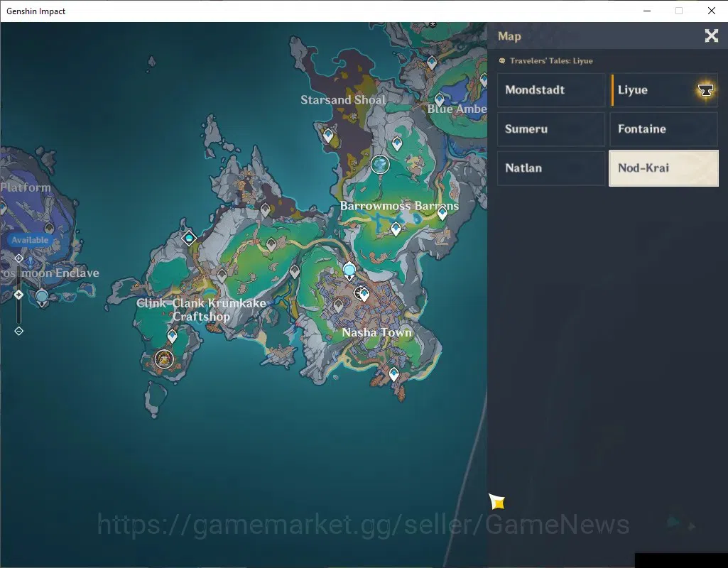This screenshot has height=568, width=728.
Task: Click the Nasha Town map label
Action: pyautogui.click(x=377, y=332)
